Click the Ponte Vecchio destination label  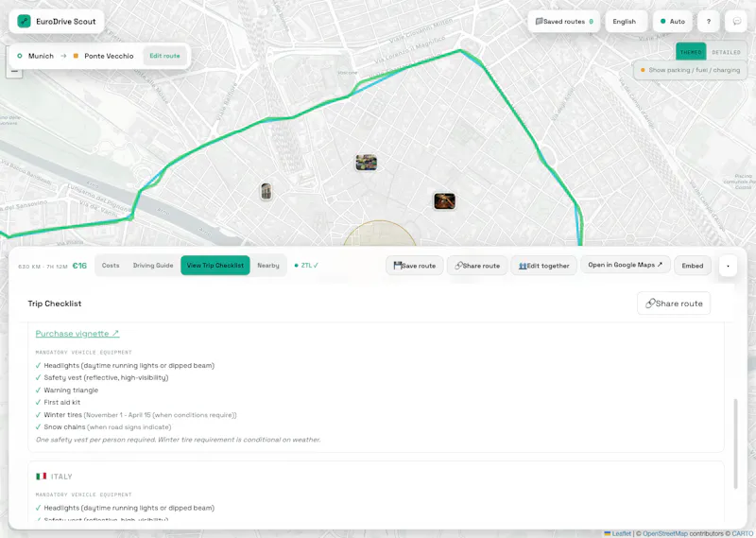(x=109, y=56)
